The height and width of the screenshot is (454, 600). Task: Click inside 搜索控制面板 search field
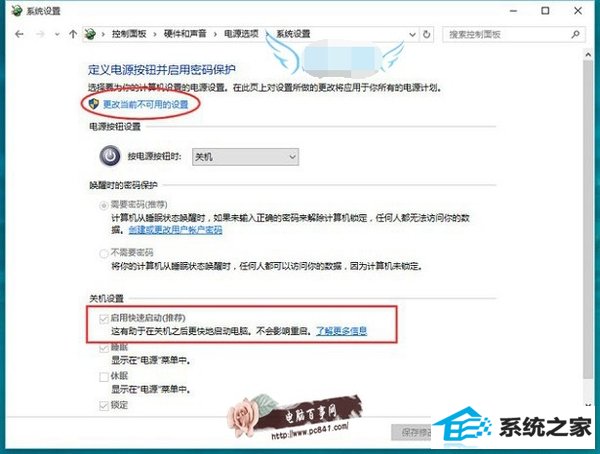point(507,34)
